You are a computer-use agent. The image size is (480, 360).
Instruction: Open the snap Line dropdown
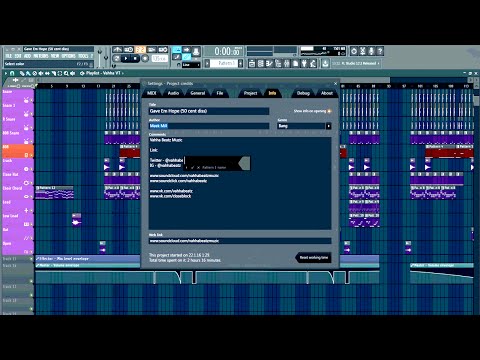click(x=191, y=65)
